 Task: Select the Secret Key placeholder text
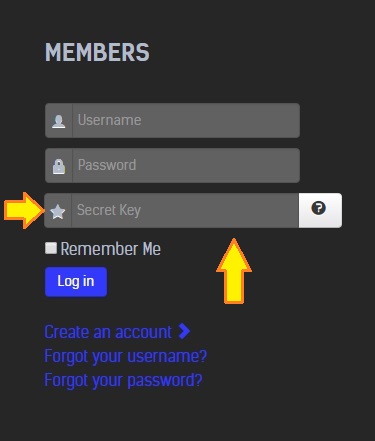(109, 210)
